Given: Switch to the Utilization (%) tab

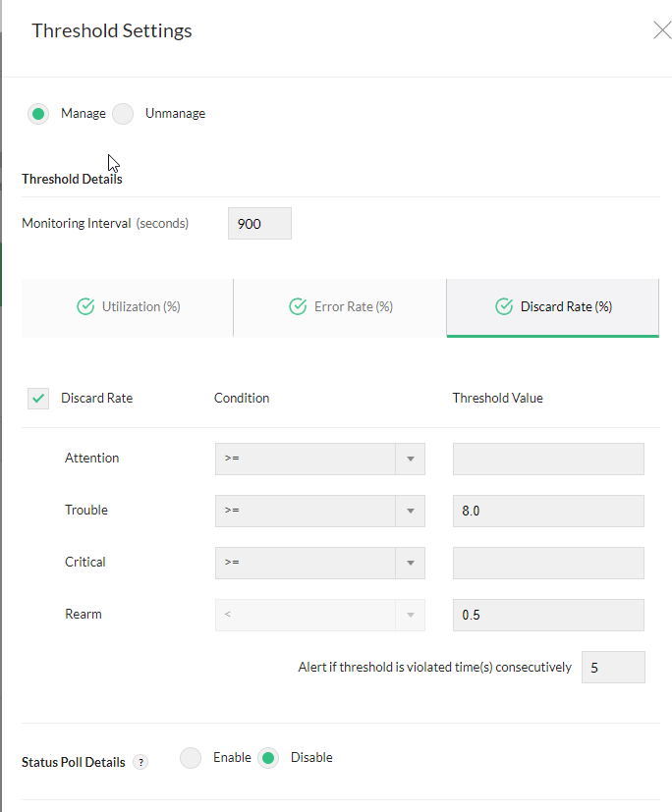Looking at the screenshot, I should 128,307.
